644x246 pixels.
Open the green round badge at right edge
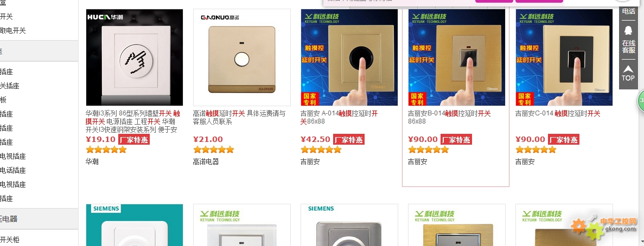point(641,102)
